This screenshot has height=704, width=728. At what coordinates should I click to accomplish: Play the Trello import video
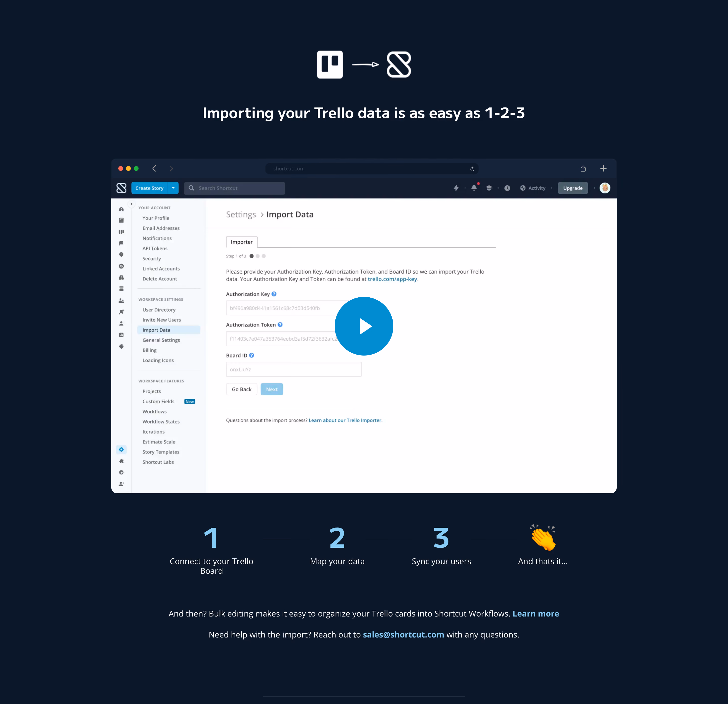point(364,326)
